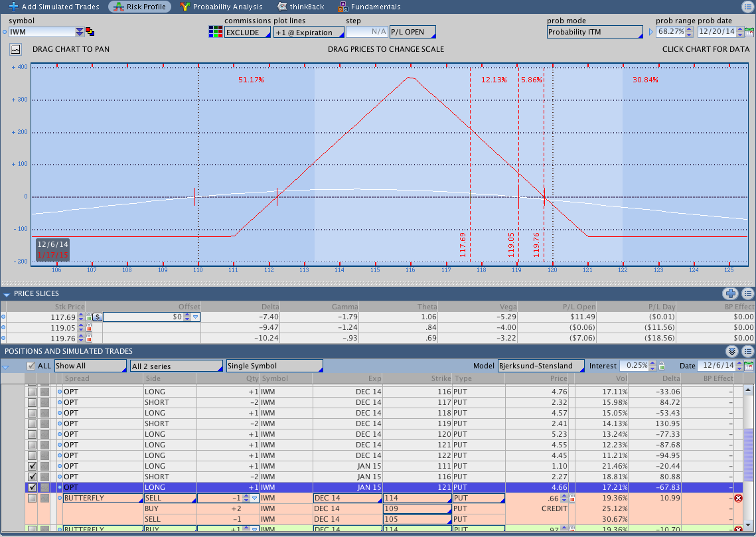Open the plot lines +1 @ Expiration dropdown

[x=309, y=33]
